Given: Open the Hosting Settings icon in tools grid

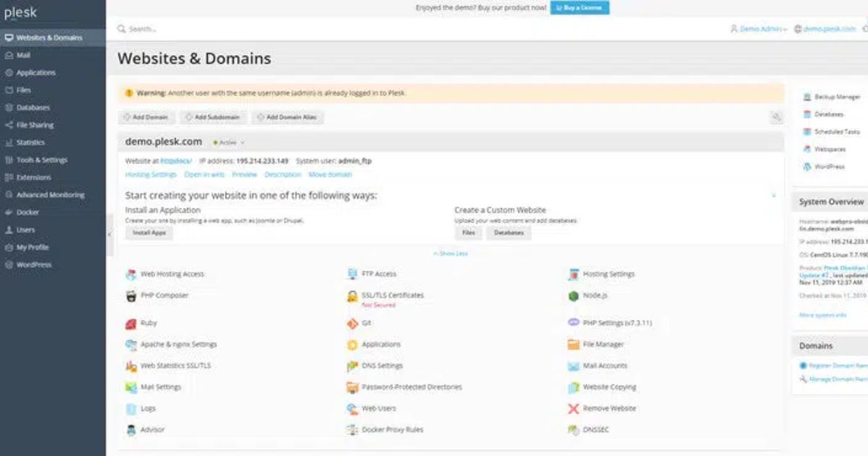Looking at the screenshot, I should coord(574,274).
